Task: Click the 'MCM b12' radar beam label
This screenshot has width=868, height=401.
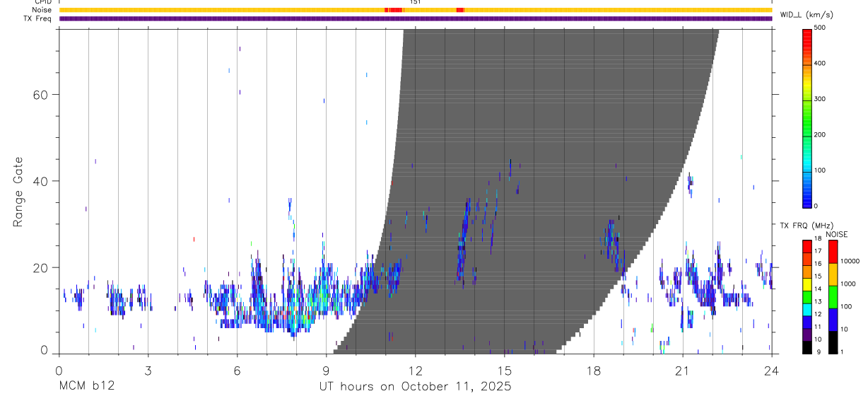Action: (x=86, y=387)
